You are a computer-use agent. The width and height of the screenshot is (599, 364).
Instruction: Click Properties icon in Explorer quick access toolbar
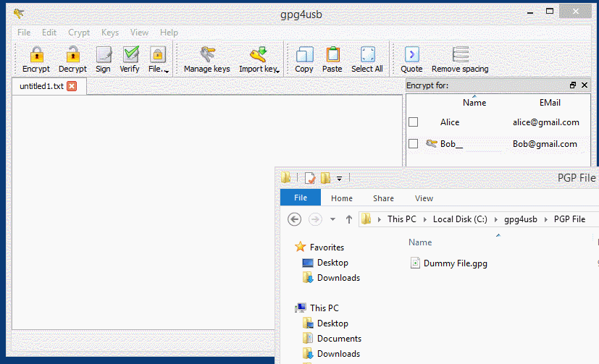click(310, 178)
